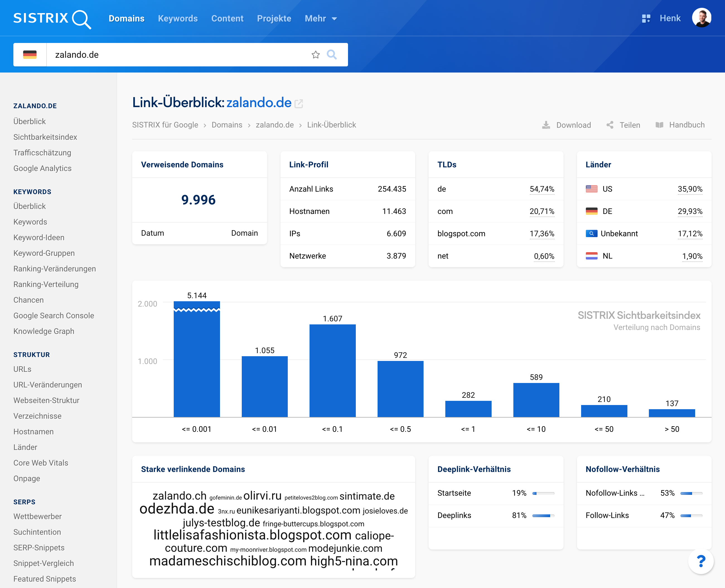Image resolution: width=725 pixels, height=588 pixels.
Task: Click the Unbekannt search flag icon
Action: [592, 234]
